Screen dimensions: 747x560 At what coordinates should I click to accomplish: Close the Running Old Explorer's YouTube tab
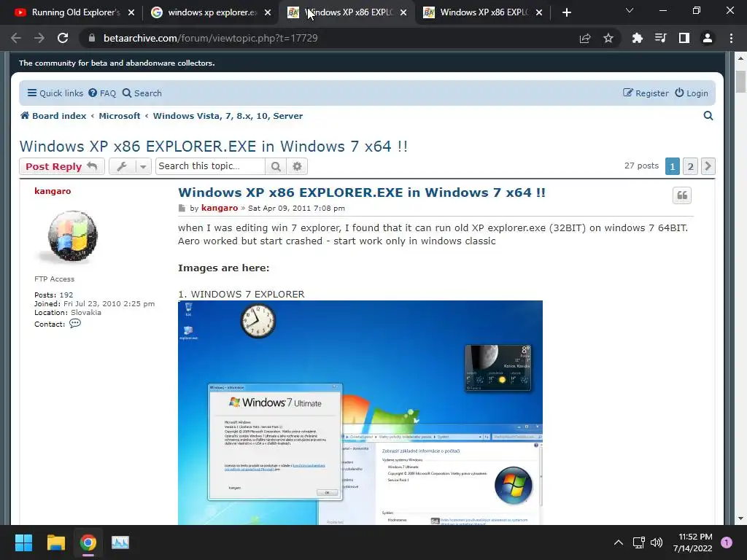(x=131, y=12)
